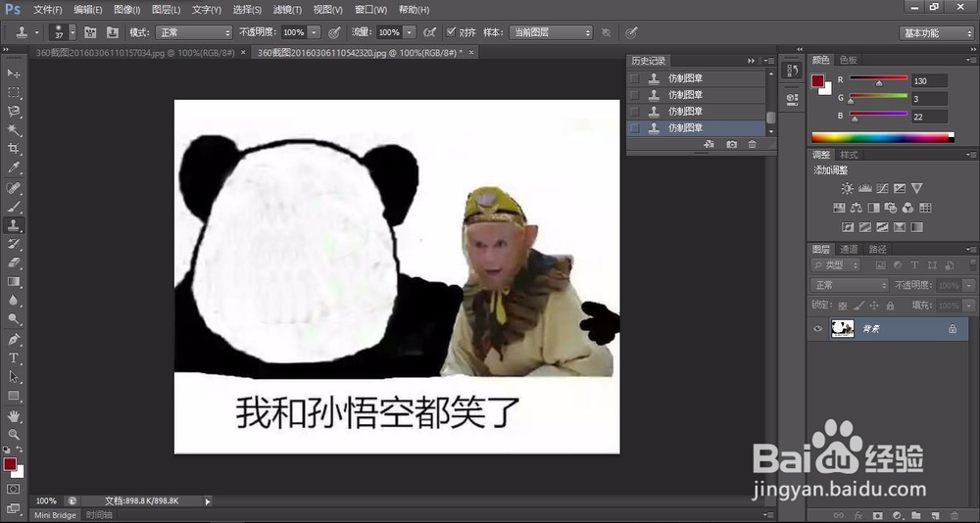980x523 pixels.
Task: Click the 背景 layer thumbnail
Action: click(x=843, y=329)
